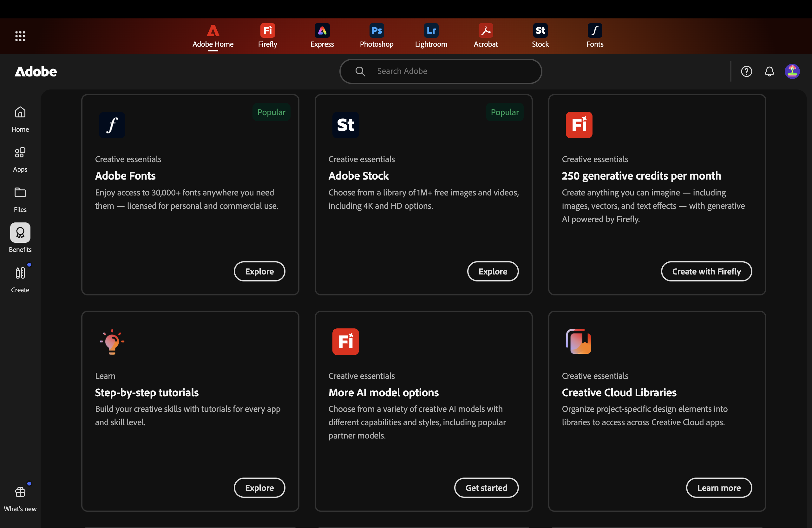Open Stock from the top app bar
This screenshot has width=812, height=528.
[x=540, y=36]
